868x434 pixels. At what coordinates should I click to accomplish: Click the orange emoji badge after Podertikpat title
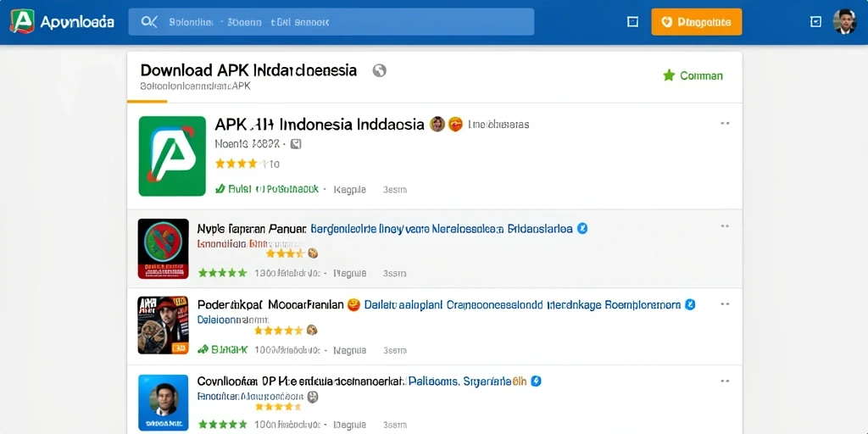[x=353, y=305]
